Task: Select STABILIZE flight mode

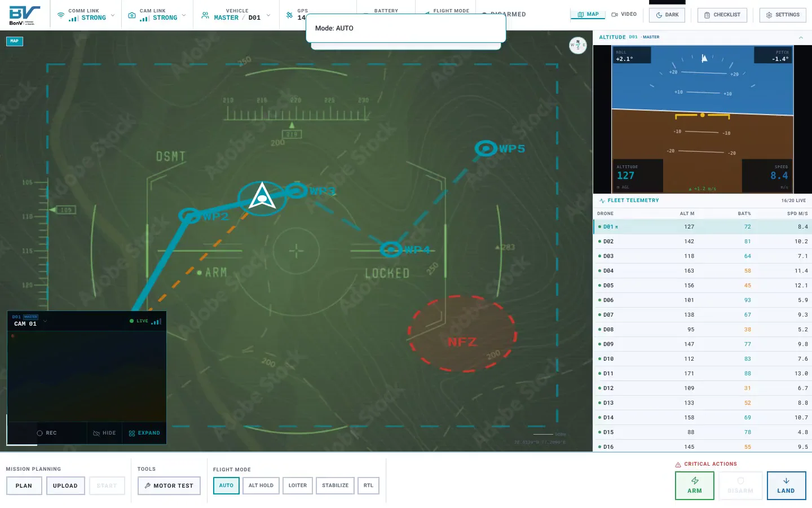Action: tap(336, 485)
